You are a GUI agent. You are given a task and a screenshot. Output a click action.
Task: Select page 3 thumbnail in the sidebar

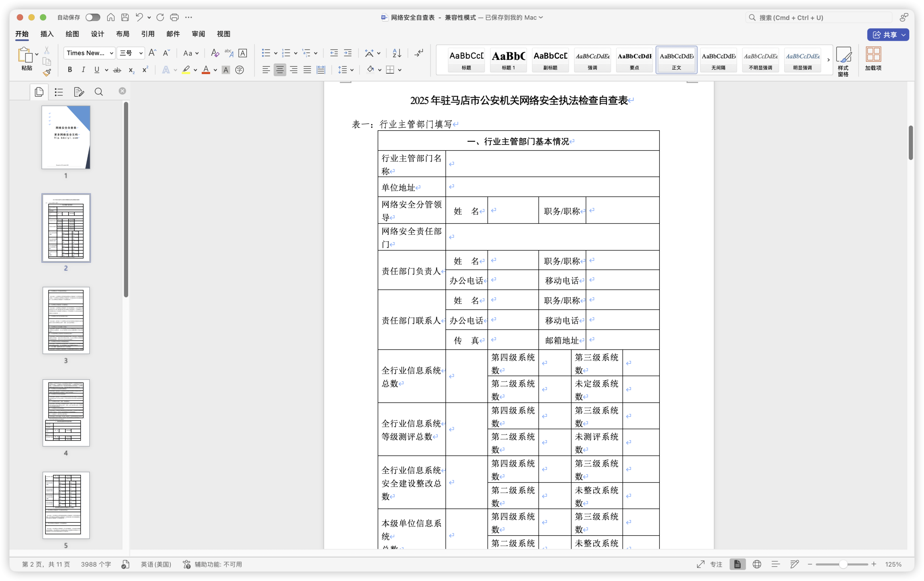pyautogui.click(x=66, y=320)
